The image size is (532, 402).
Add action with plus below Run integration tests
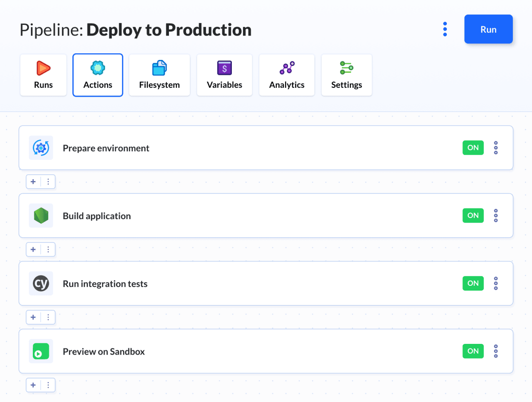point(33,317)
